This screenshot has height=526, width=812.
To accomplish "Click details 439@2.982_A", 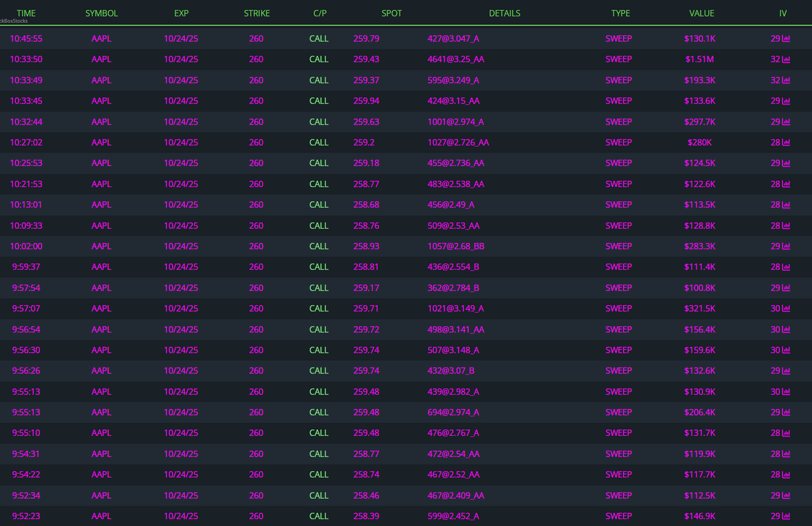I will pos(453,392).
